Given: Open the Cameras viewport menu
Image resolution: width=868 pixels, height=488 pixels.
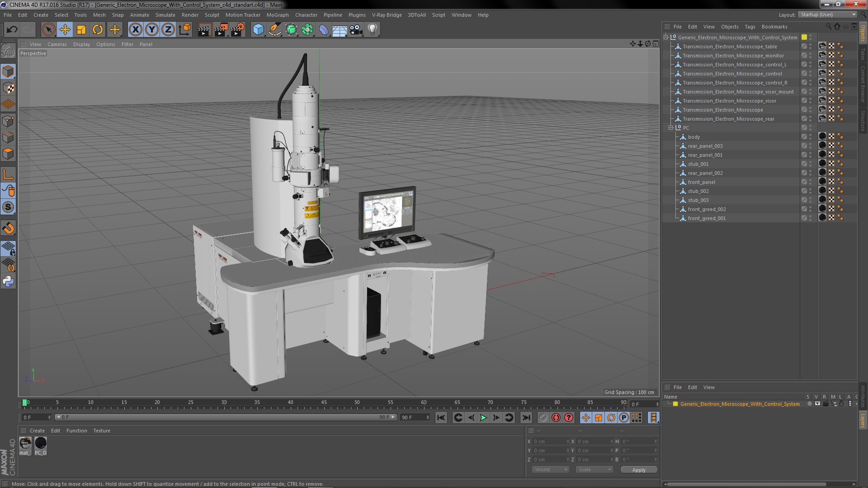Looking at the screenshot, I should click(57, 44).
